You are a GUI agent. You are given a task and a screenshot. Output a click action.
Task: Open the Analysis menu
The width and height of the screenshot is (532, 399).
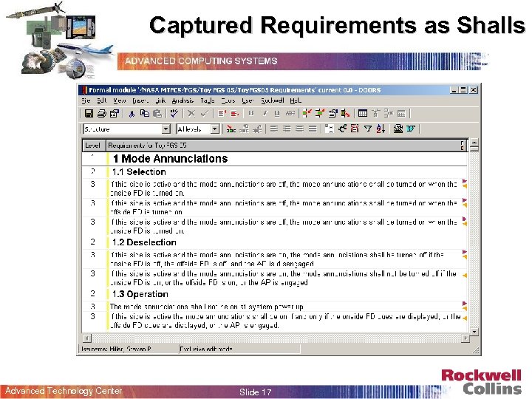183,100
